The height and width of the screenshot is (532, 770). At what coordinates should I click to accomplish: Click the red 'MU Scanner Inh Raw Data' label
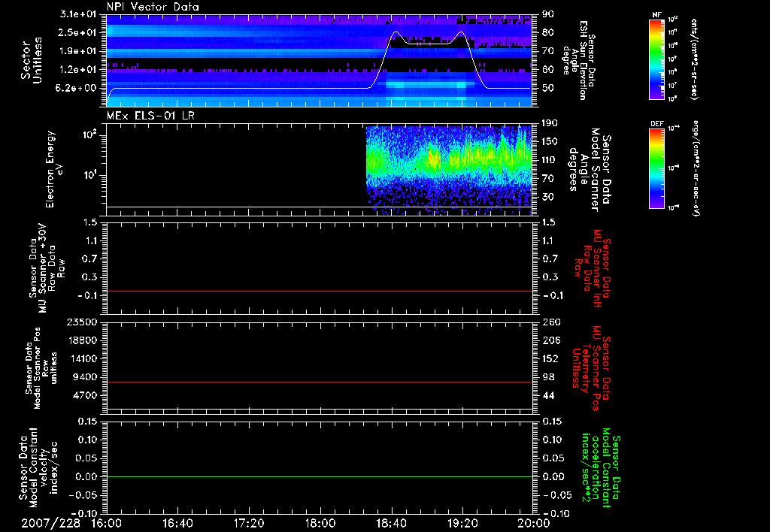[x=593, y=268]
